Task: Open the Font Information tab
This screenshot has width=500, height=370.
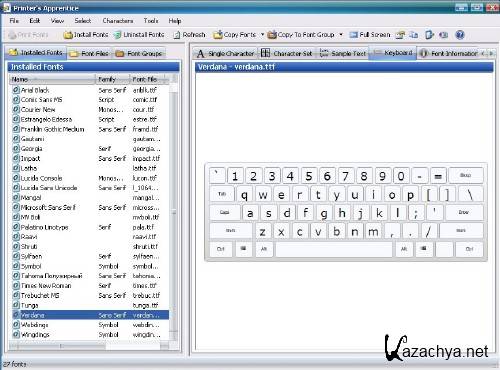Action: [x=448, y=53]
